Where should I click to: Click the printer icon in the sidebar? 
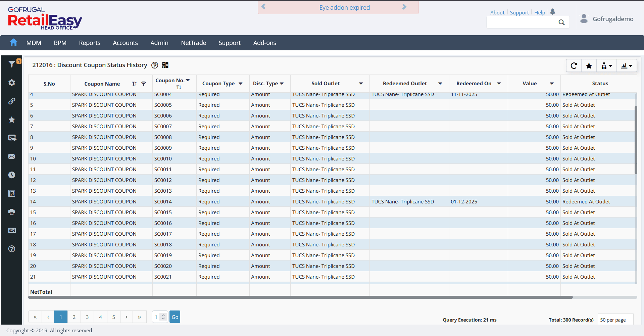tap(12, 212)
